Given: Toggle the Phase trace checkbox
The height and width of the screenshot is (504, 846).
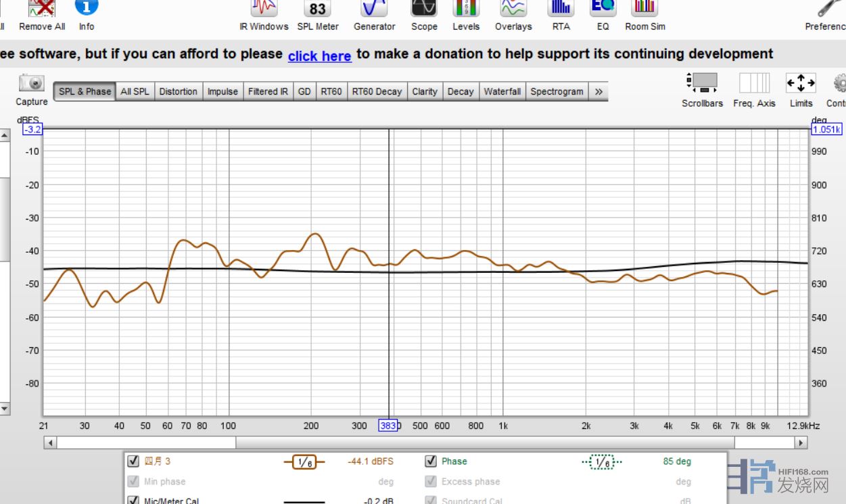Looking at the screenshot, I should point(430,461).
